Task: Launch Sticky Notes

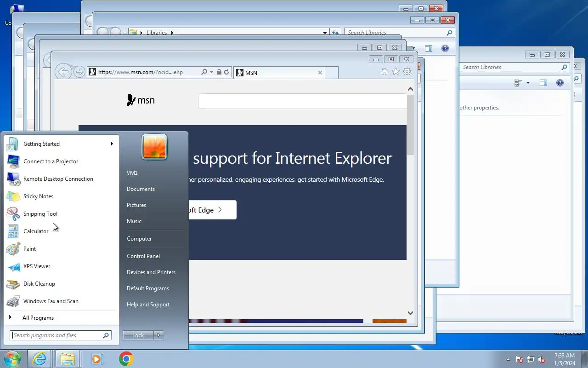Action: point(61,196)
